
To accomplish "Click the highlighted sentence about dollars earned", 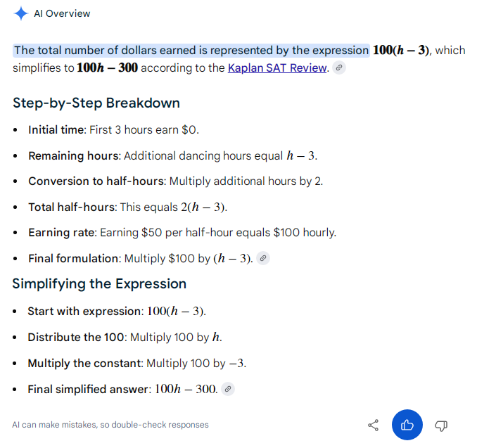I will click(x=191, y=51).
